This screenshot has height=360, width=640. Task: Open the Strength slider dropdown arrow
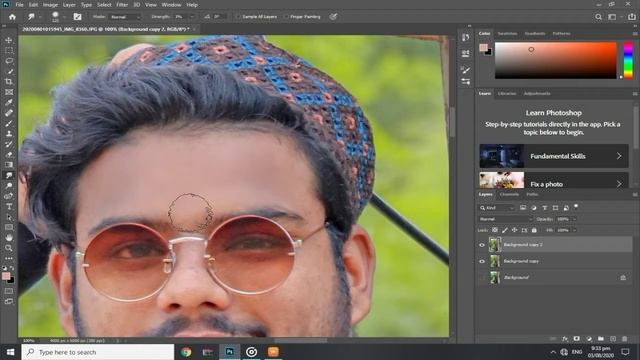(192, 17)
